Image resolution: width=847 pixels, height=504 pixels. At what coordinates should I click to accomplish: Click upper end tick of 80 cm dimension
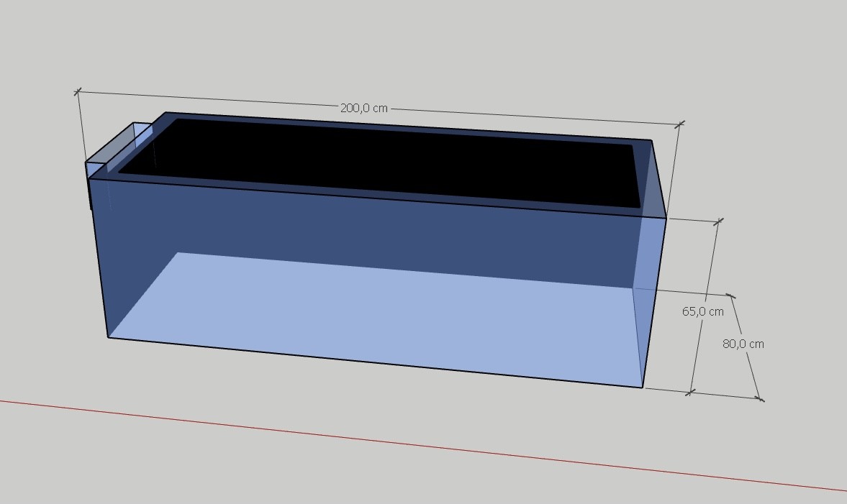(731, 295)
